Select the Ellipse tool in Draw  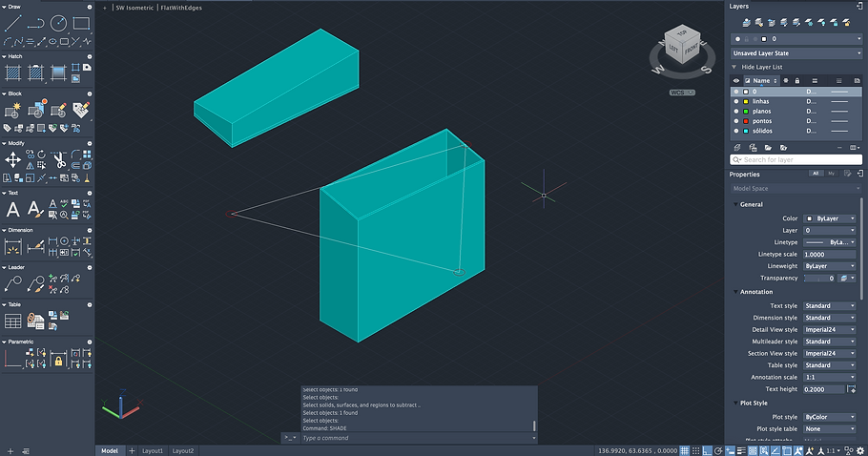click(x=52, y=42)
